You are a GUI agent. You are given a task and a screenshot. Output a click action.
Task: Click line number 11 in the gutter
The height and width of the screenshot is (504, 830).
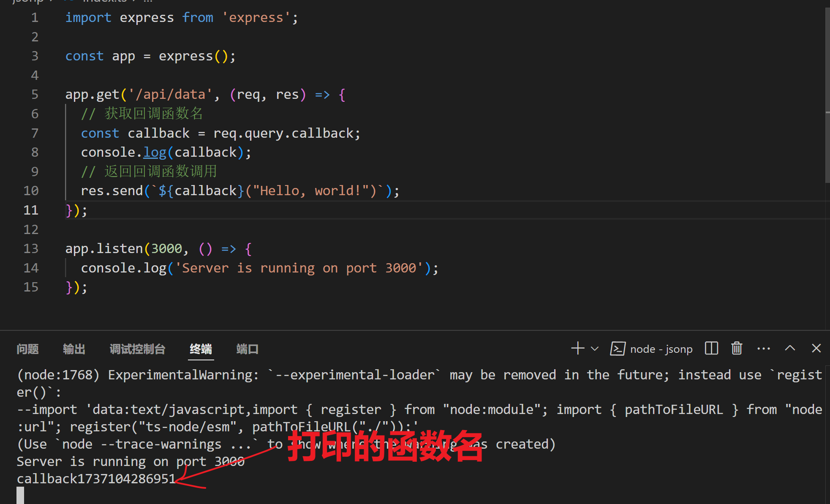point(31,210)
